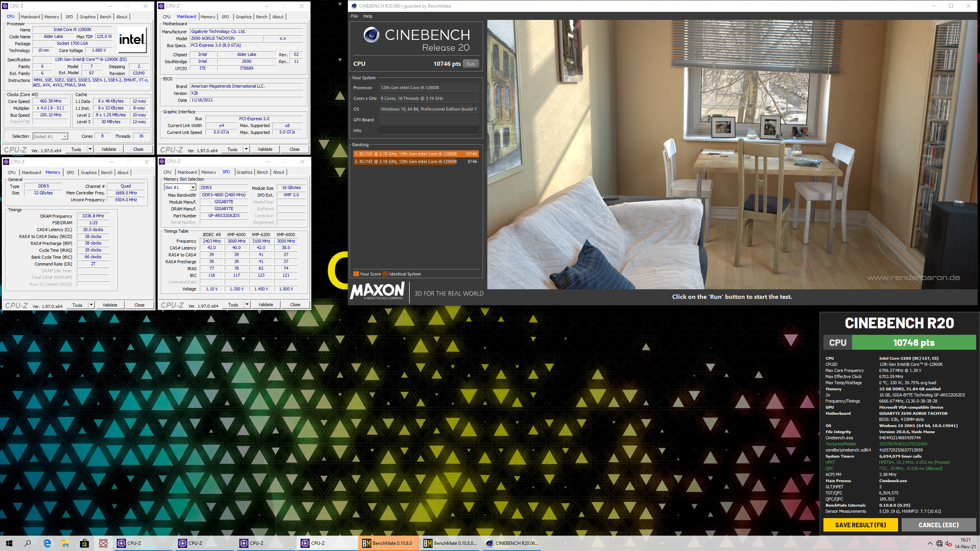
Task: Open Cinebench Help menu
Action: [x=367, y=16]
